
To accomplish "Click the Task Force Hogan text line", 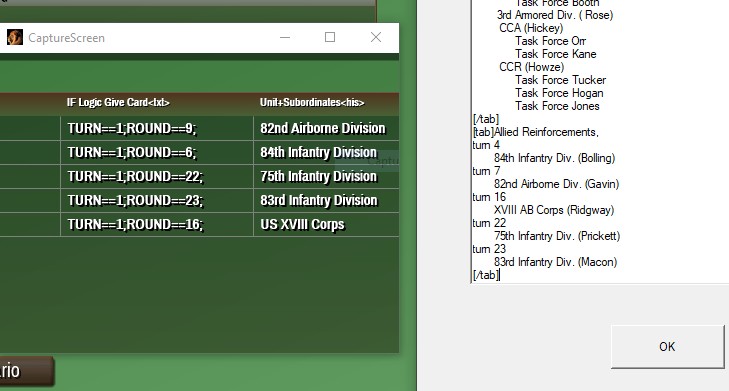I will coord(559,93).
